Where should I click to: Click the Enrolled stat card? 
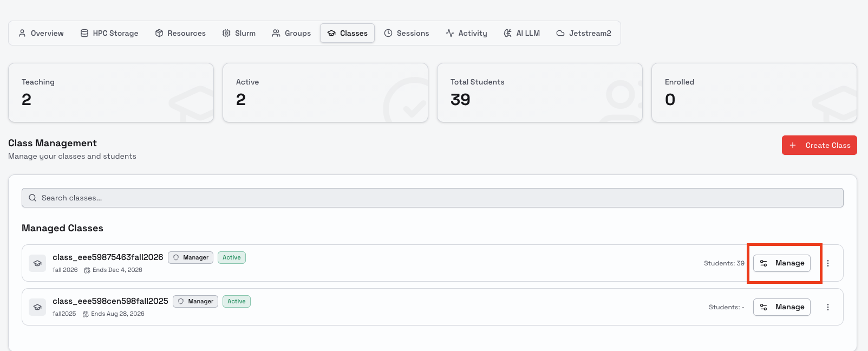pyautogui.click(x=754, y=93)
